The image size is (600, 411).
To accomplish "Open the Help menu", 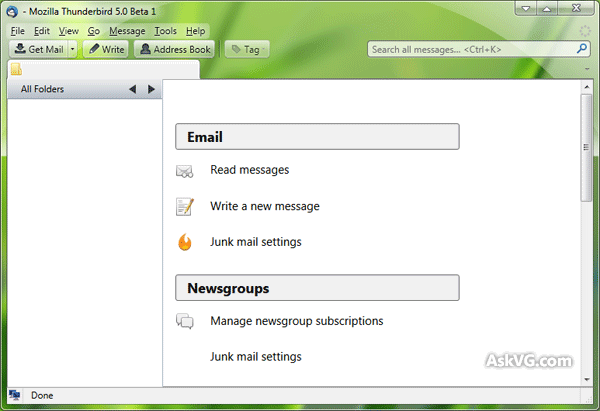I will pyautogui.click(x=196, y=31).
